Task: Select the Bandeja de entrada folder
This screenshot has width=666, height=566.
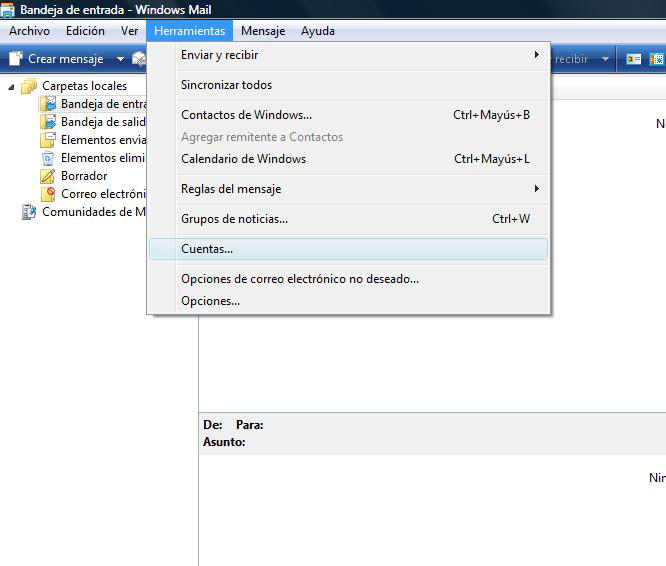Action: click(x=103, y=104)
